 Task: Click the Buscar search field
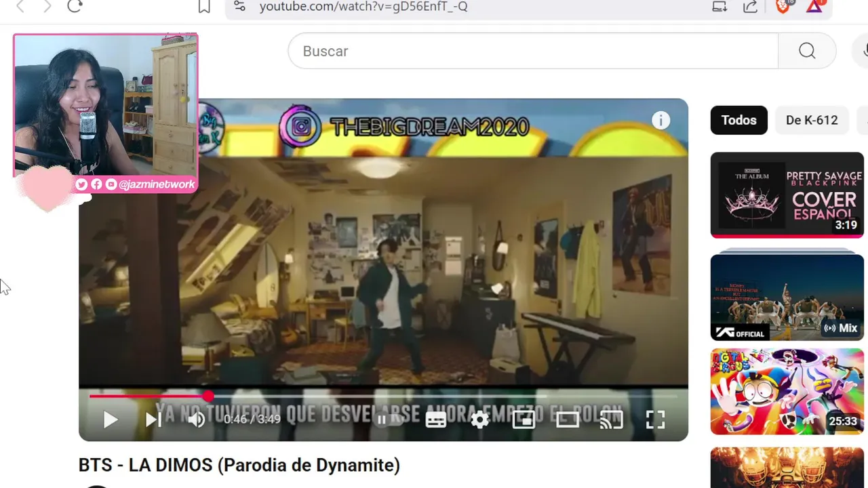(x=533, y=51)
